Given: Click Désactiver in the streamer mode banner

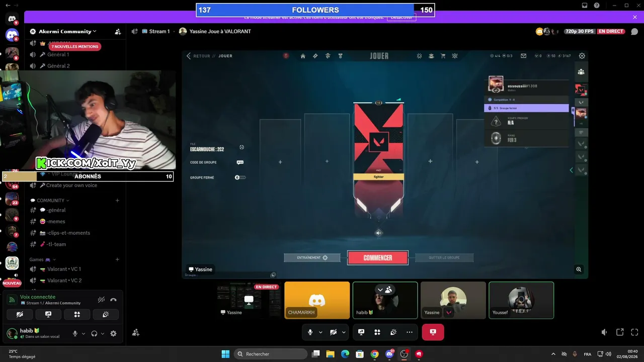Looking at the screenshot, I should coord(402,17).
